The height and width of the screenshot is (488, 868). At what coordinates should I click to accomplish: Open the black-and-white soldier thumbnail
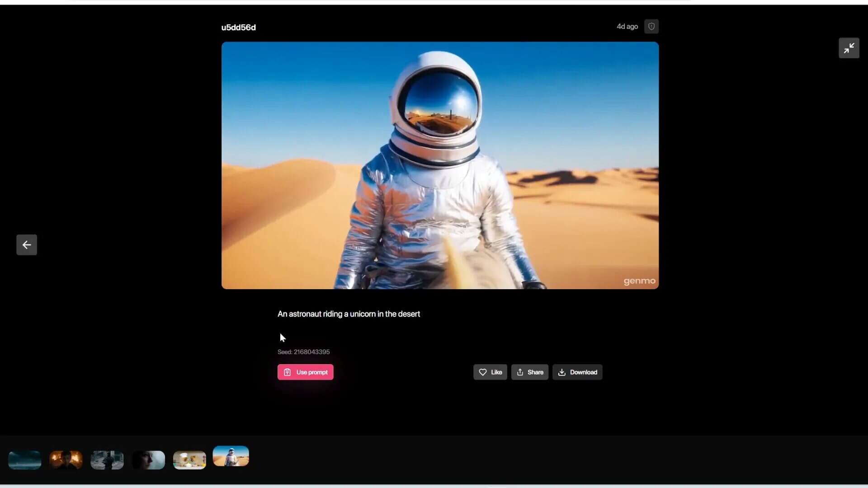[107, 460]
